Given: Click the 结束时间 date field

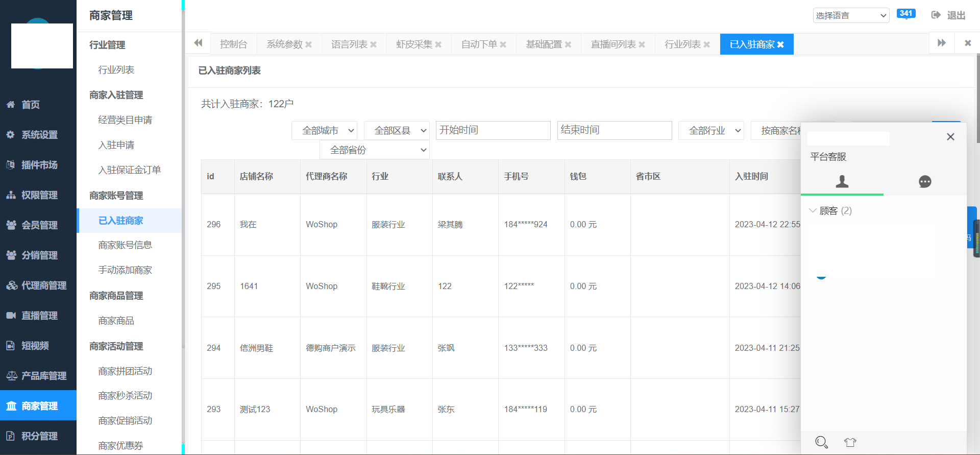Looking at the screenshot, I should point(615,130).
